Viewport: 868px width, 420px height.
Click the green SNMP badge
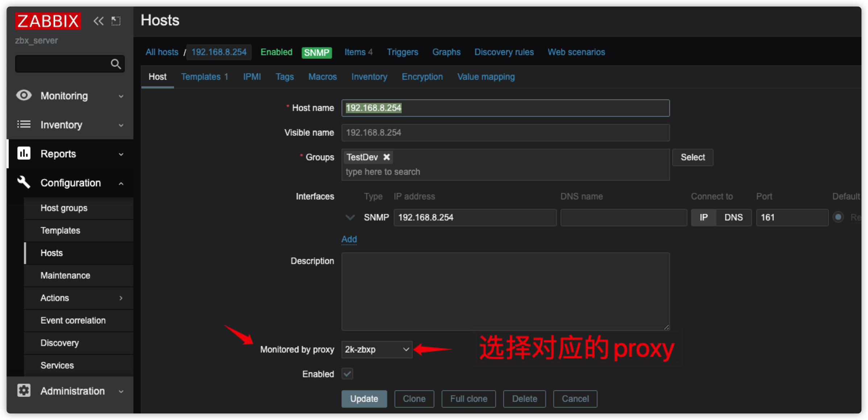point(317,53)
